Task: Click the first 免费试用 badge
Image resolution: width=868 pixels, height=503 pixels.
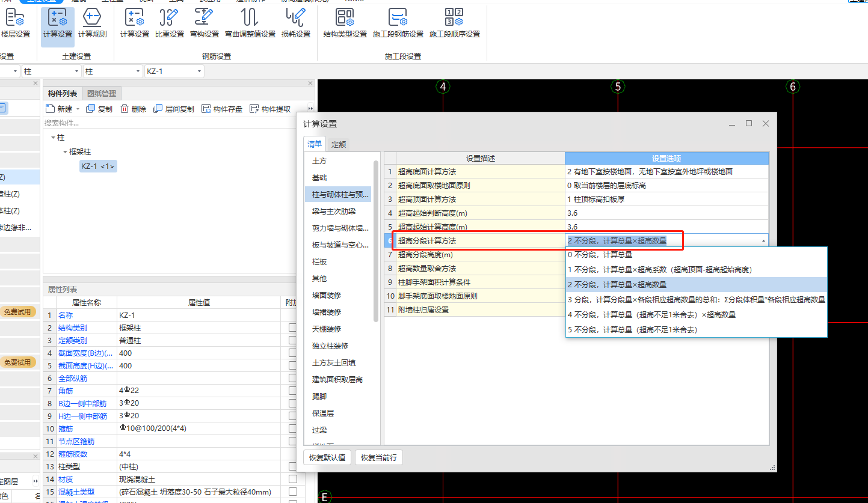Action: (x=17, y=312)
